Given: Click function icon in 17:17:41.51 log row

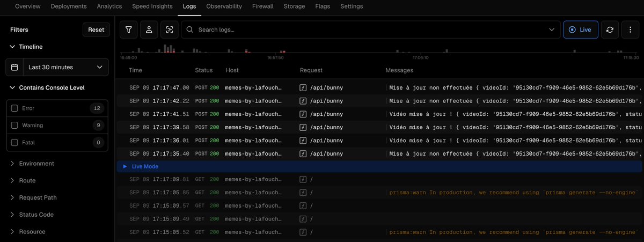Looking at the screenshot, I should tap(303, 114).
